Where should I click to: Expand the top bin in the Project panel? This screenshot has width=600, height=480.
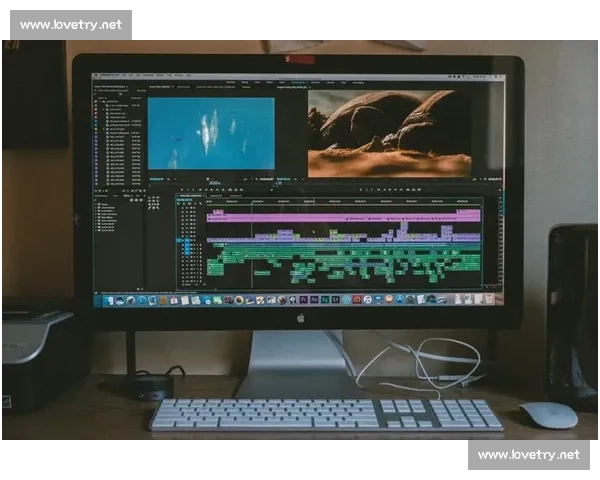[100, 100]
